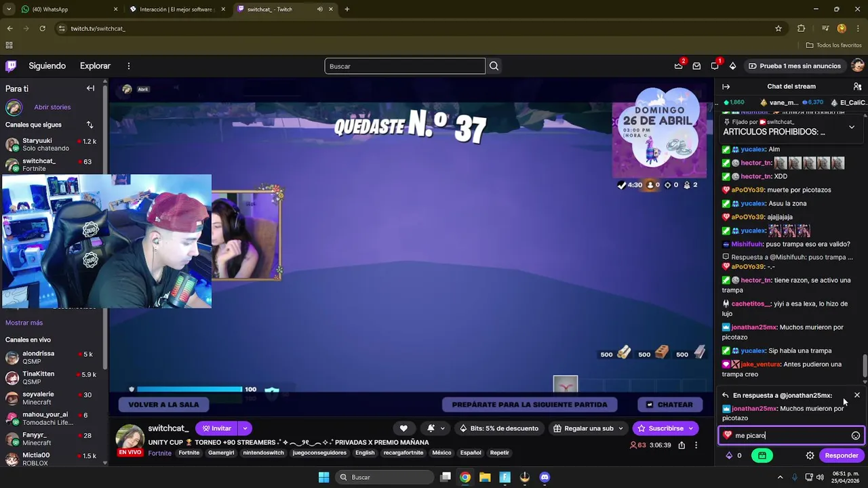This screenshot has width=868, height=488.
Task: Open the Prime loot crown icon
Action: pyautogui.click(x=678, y=66)
